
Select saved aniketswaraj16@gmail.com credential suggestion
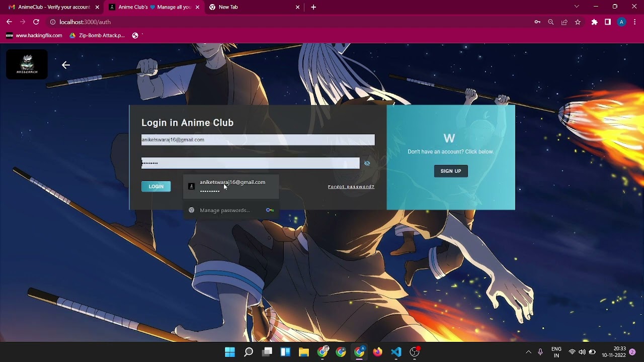(x=231, y=186)
